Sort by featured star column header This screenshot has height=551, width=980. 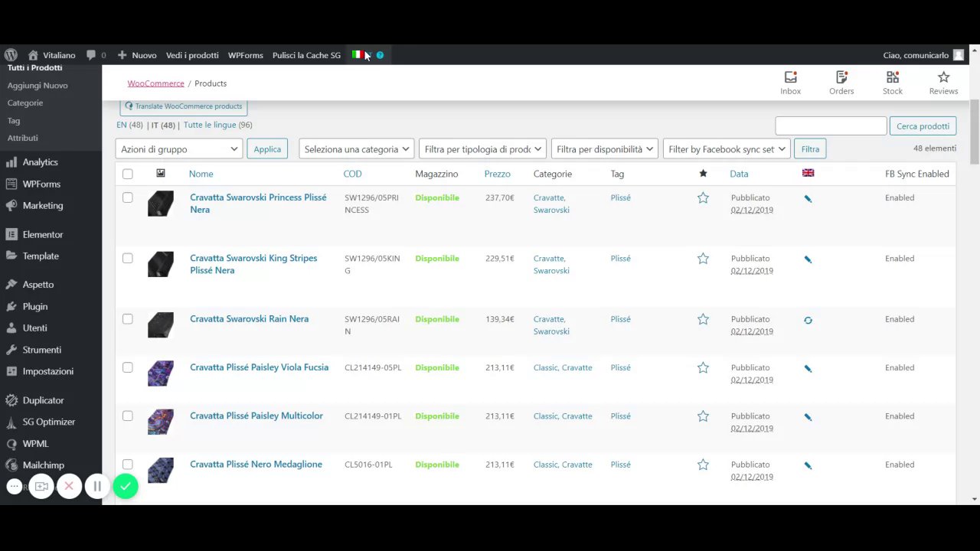[x=703, y=174]
